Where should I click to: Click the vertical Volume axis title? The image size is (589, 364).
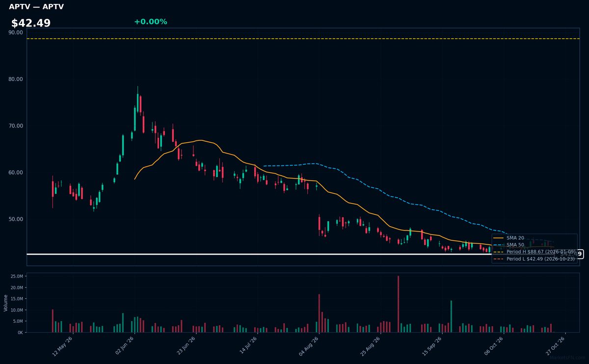[x=5, y=303]
